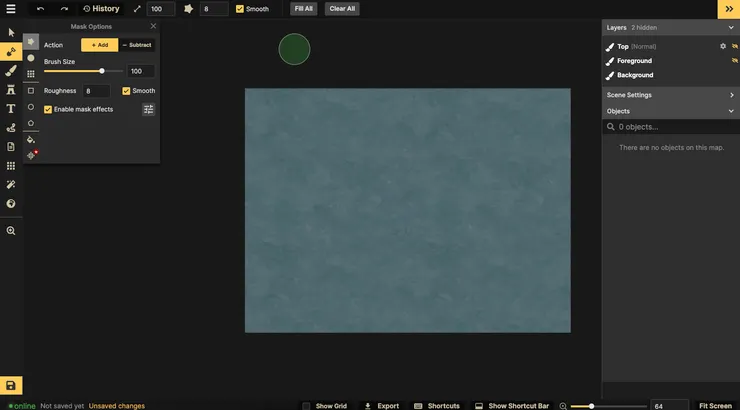740x410 pixels.
Task: Switch mask action to Subtract
Action: [138, 45]
